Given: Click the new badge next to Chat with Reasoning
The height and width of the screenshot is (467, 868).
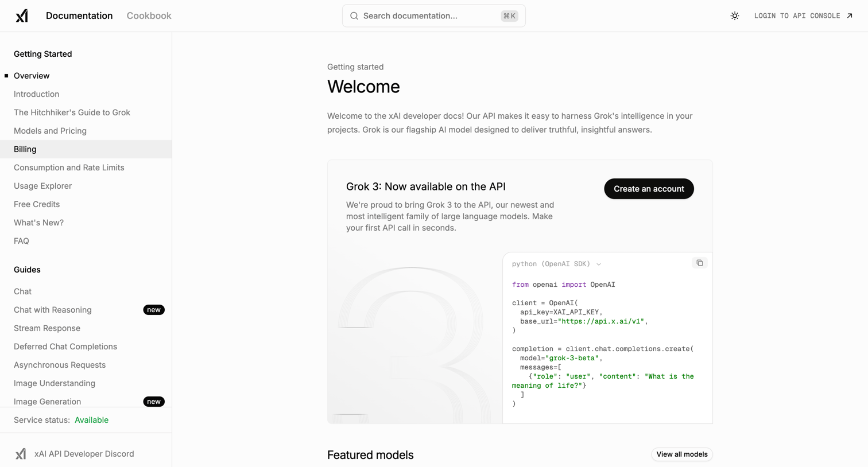Looking at the screenshot, I should [x=154, y=310].
